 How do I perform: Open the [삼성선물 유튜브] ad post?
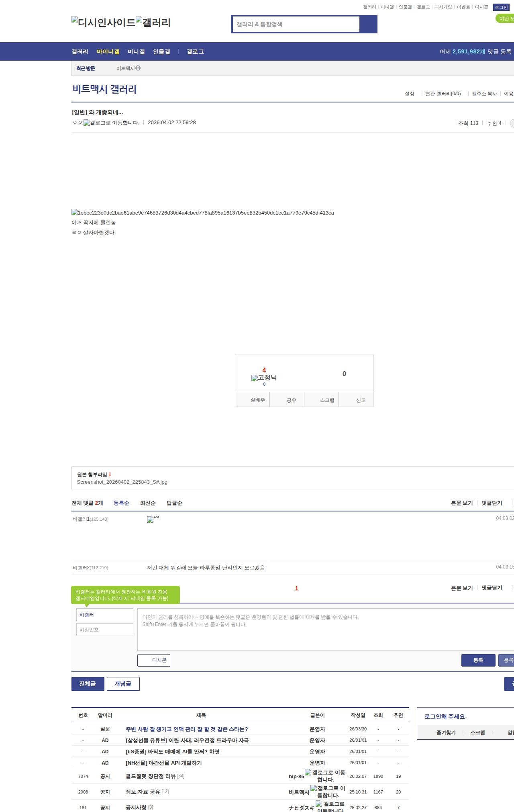[187, 740]
